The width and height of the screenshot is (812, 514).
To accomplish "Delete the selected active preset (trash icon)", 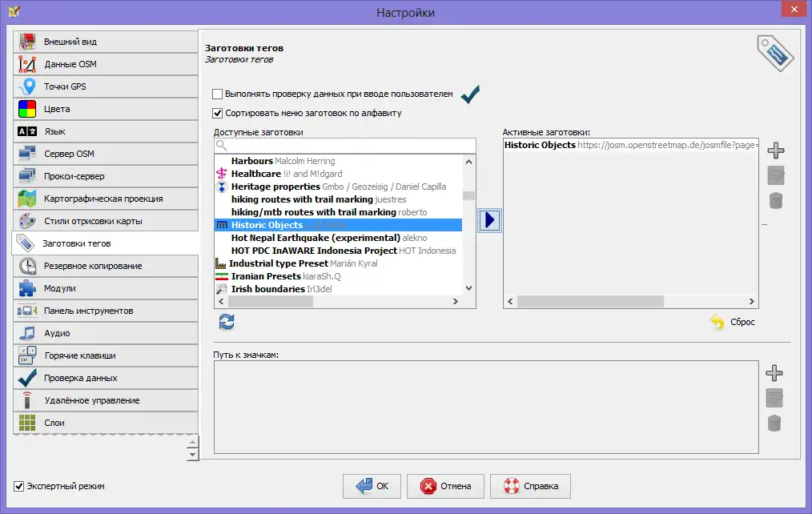I will 774,201.
